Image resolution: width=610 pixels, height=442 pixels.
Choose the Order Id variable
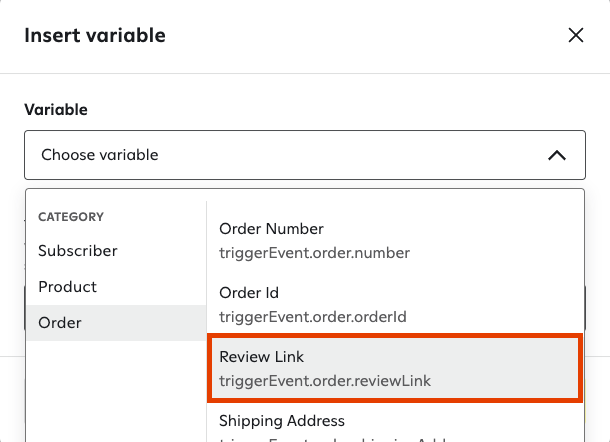395,304
